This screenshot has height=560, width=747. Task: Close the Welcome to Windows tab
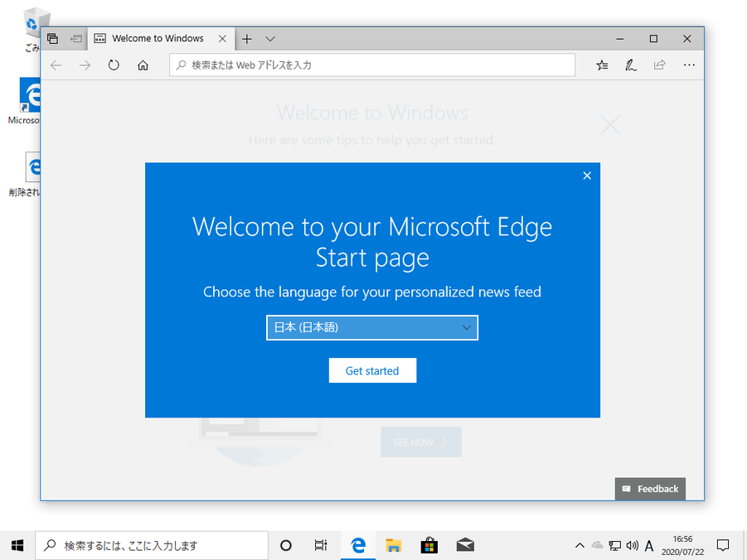coord(222,39)
